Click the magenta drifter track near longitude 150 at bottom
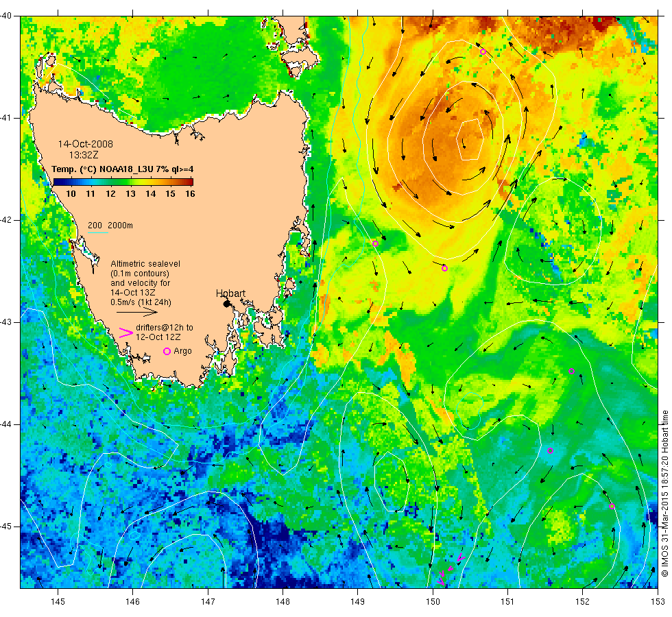This screenshot has width=672, height=617. [x=451, y=570]
